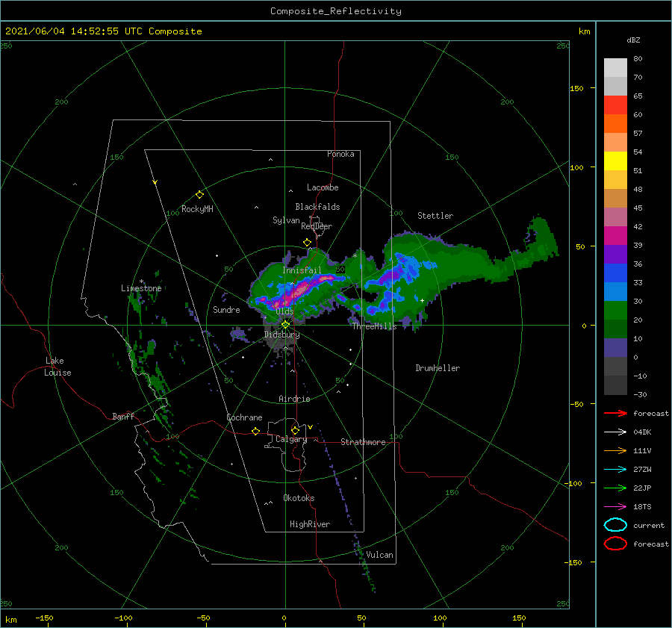Image resolution: width=672 pixels, height=628 pixels.
Task: Click the RedDeer city label
Action: pos(317,226)
